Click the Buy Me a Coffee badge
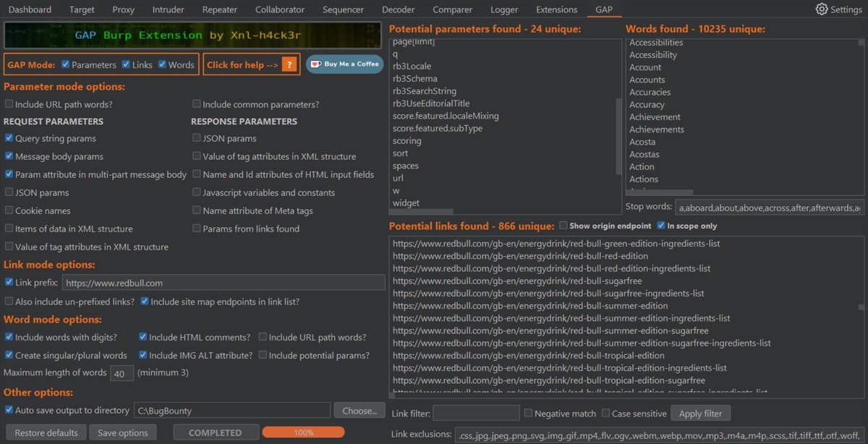868x444 pixels. coord(344,64)
